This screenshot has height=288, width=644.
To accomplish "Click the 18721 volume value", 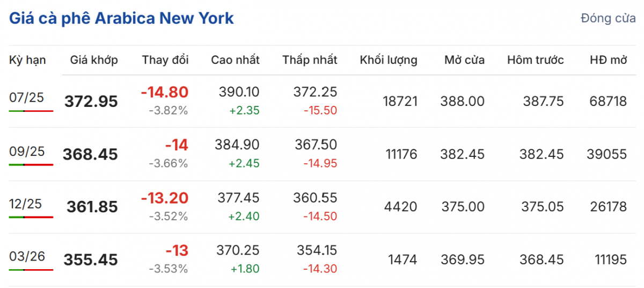I will (x=400, y=101).
